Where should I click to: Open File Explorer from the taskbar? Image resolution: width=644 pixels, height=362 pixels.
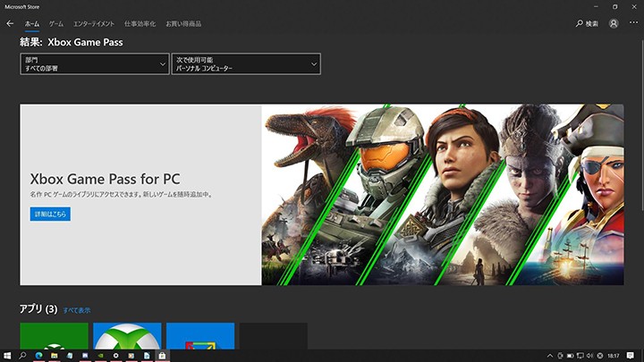coord(54,356)
